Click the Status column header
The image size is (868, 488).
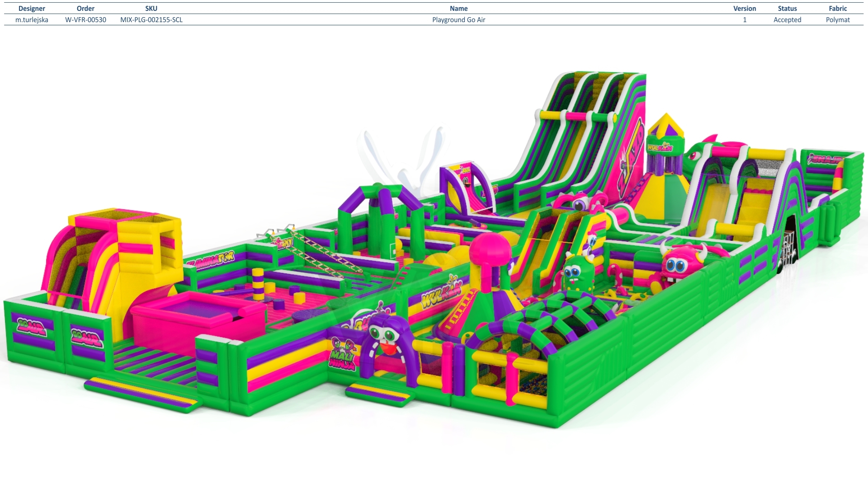787,9
